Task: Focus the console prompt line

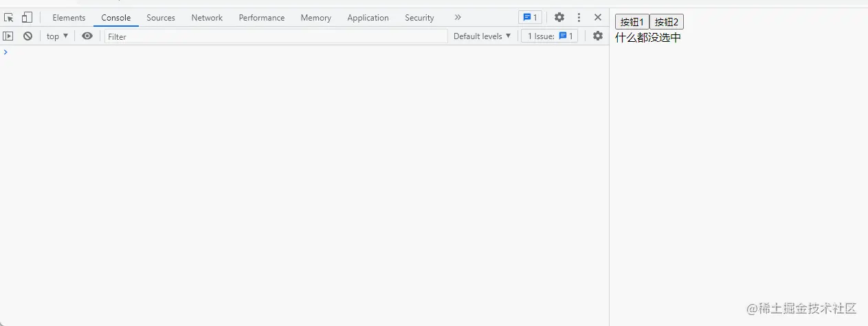Action: tap(304, 52)
